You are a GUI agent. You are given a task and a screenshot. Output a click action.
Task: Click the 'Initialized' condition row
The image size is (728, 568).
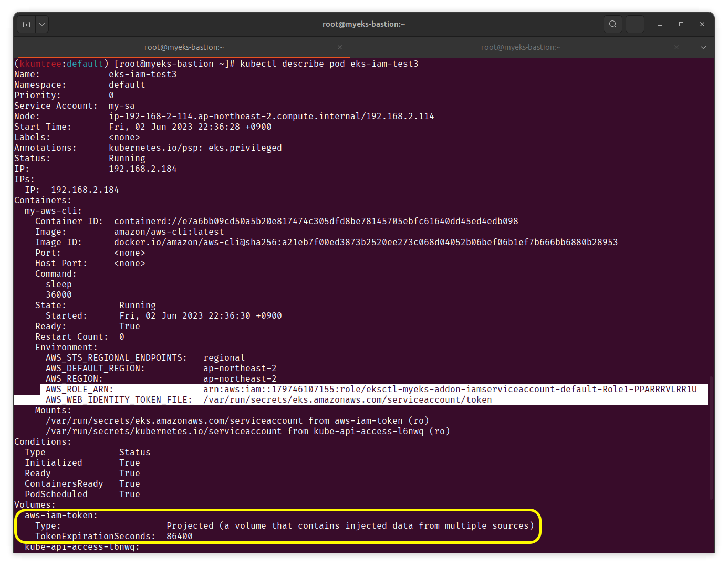[82, 462]
